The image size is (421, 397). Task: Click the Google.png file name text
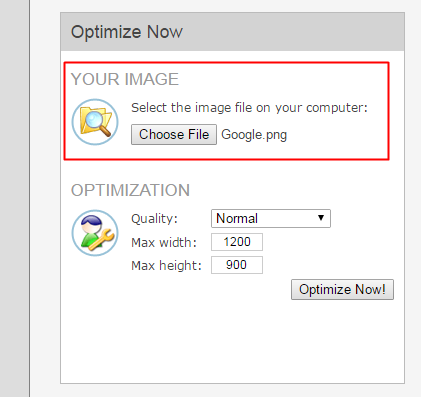coord(254,135)
